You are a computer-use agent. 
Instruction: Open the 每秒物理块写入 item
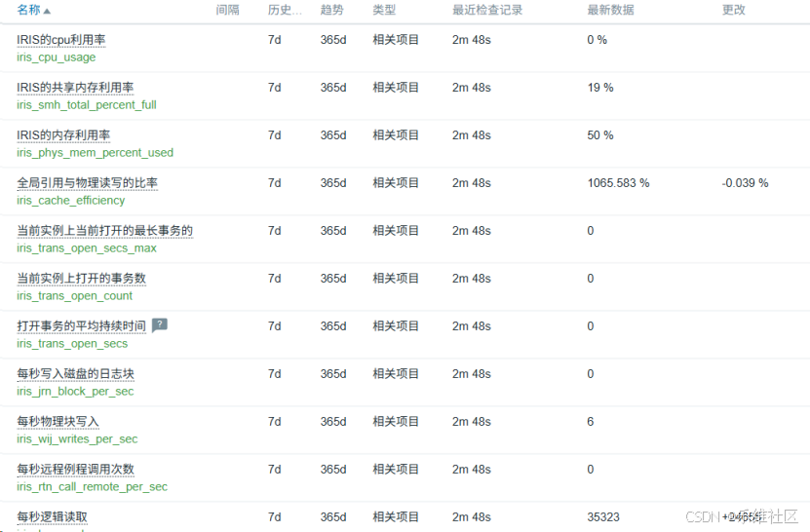tap(58, 422)
